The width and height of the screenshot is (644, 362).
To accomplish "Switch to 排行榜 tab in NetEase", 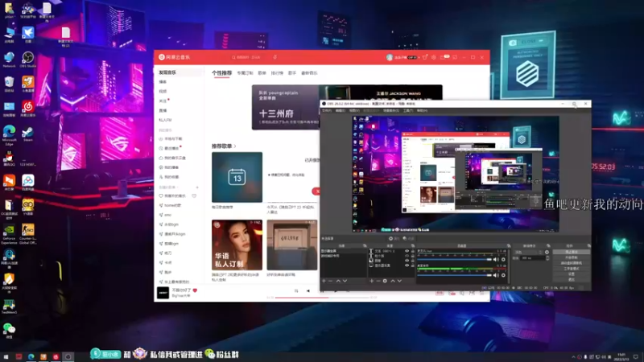I will point(277,72).
